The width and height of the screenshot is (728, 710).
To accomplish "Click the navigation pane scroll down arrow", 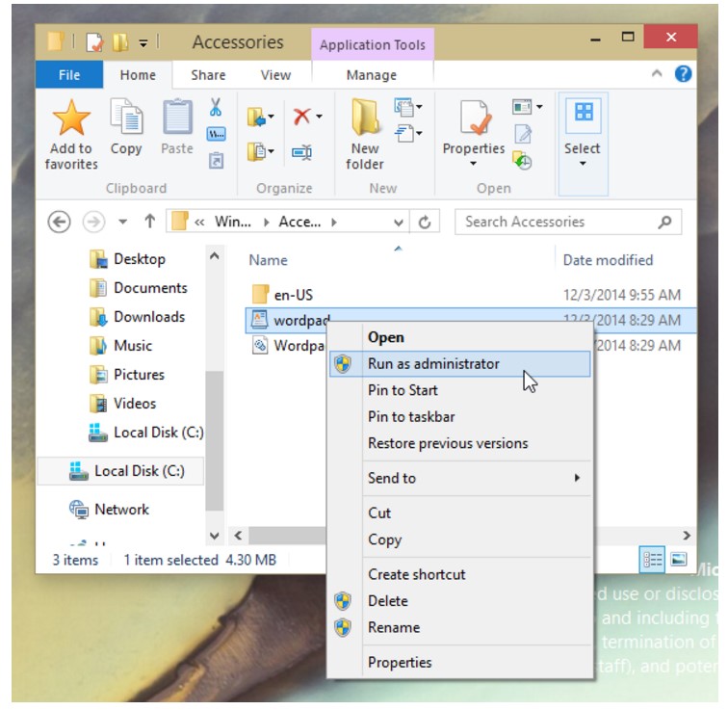I will click(x=215, y=536).
